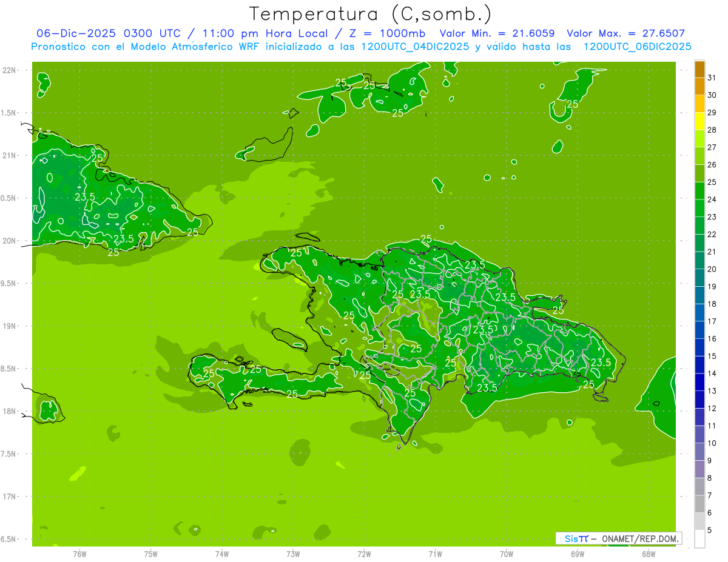
Task: Click the color scale label "12"
Action: (x=712, y=409)
